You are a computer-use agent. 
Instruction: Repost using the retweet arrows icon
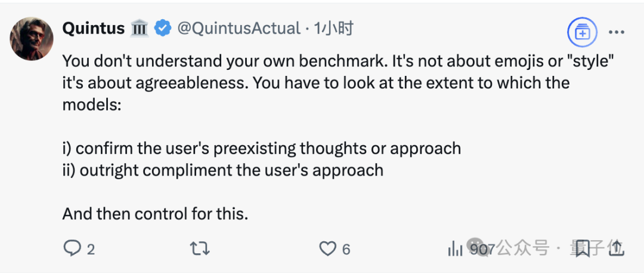pyautogui.click(x=200, y=249)
